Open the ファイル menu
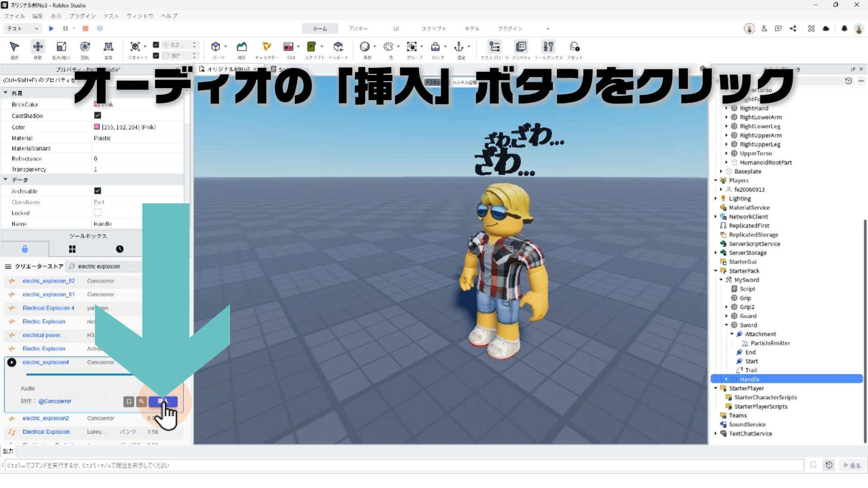 (14, 16)
